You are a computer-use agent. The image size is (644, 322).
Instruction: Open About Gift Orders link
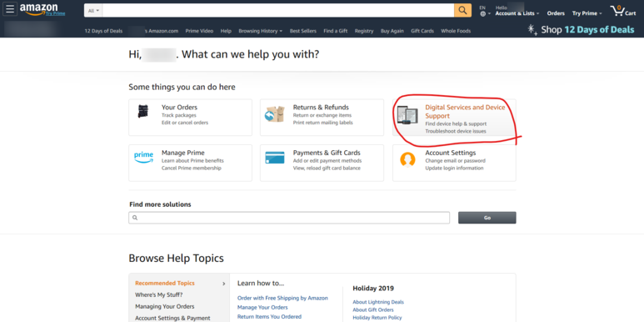[x=373, y=309]
